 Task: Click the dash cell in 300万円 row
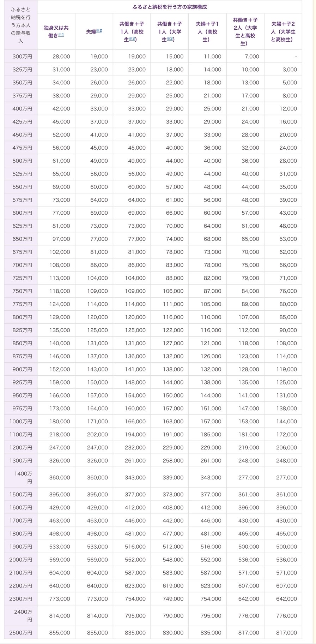[x=296, y=56]
